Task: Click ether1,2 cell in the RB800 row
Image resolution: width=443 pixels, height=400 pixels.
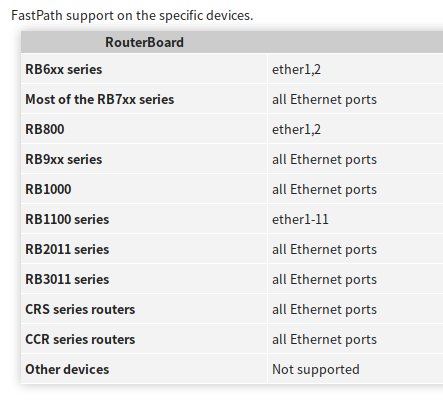Action: point(296,129)
